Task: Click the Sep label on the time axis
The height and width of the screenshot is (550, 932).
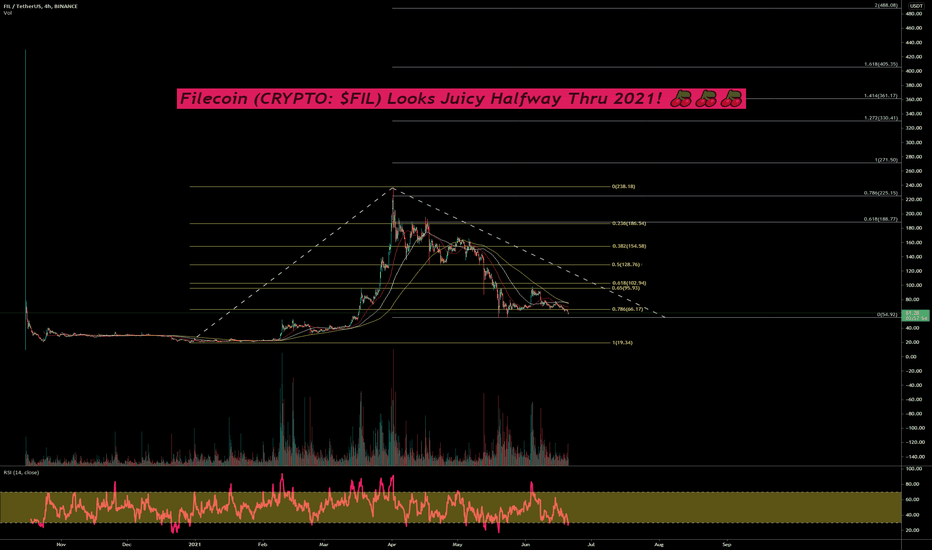Action: [x=726, y=544]
